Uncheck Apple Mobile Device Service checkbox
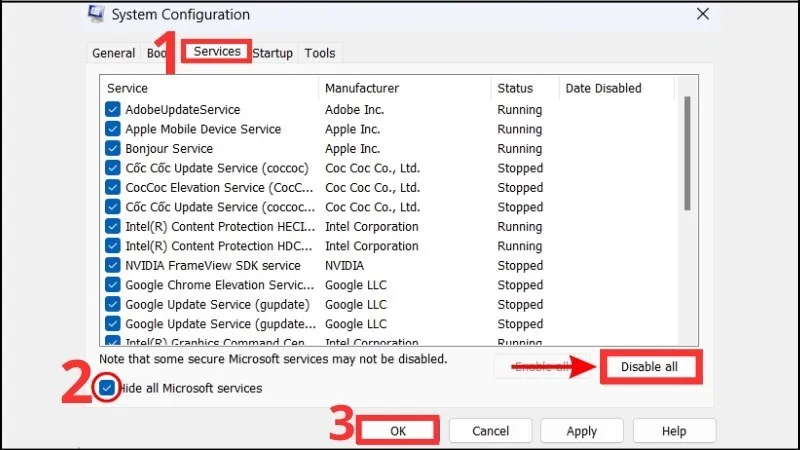Screen dimensions: 800x450 coord(113,129)
